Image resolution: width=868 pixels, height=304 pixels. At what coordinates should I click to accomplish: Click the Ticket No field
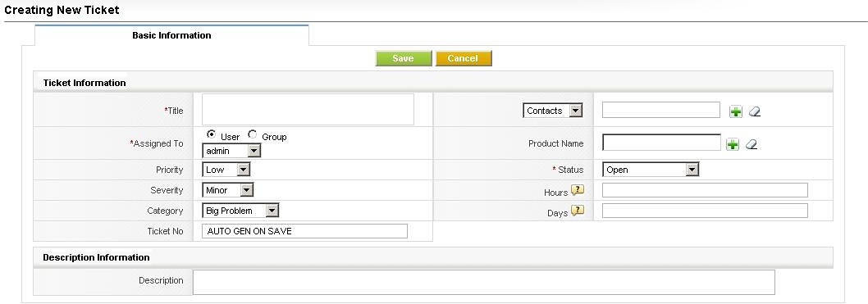click(305, 231)
